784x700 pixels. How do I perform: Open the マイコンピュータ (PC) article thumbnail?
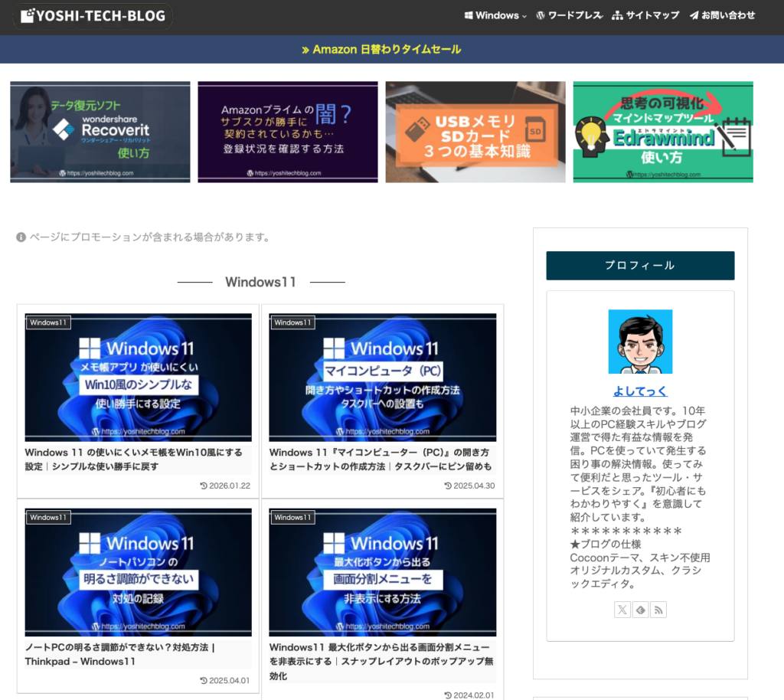point(382,377)
